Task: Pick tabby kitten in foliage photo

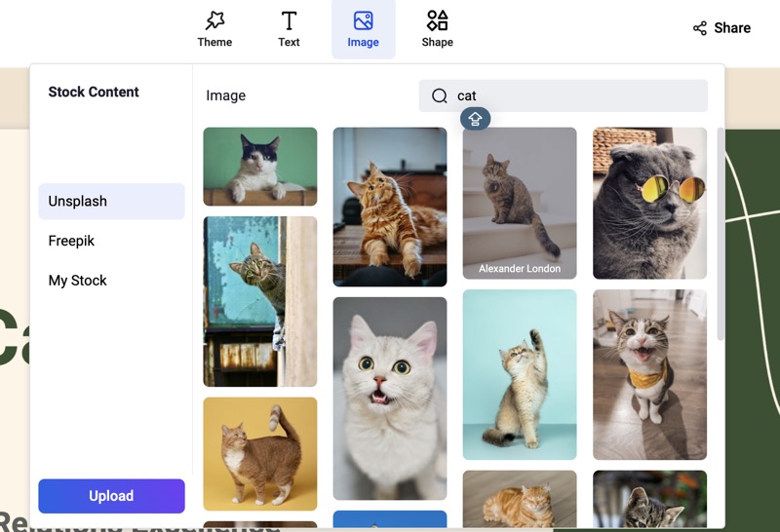Action: point(649,499)
